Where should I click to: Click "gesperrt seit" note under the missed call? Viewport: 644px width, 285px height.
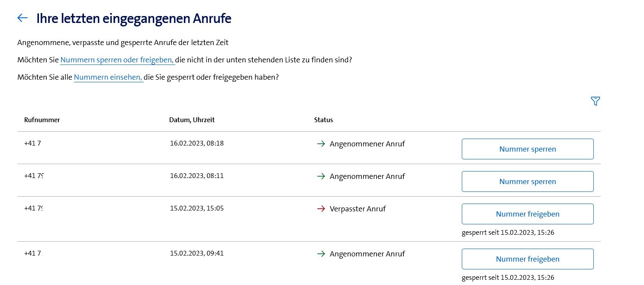point(508,233)
